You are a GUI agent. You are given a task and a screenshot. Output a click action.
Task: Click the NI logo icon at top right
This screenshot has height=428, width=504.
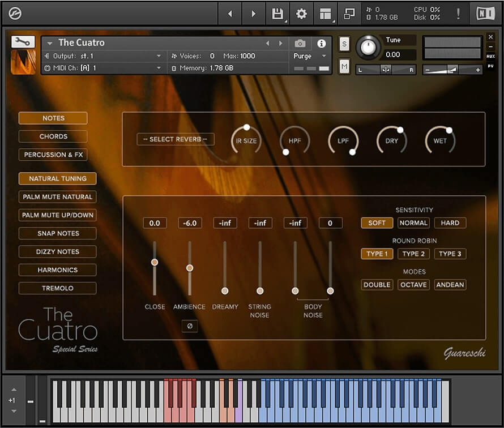(x=485, y=12)
